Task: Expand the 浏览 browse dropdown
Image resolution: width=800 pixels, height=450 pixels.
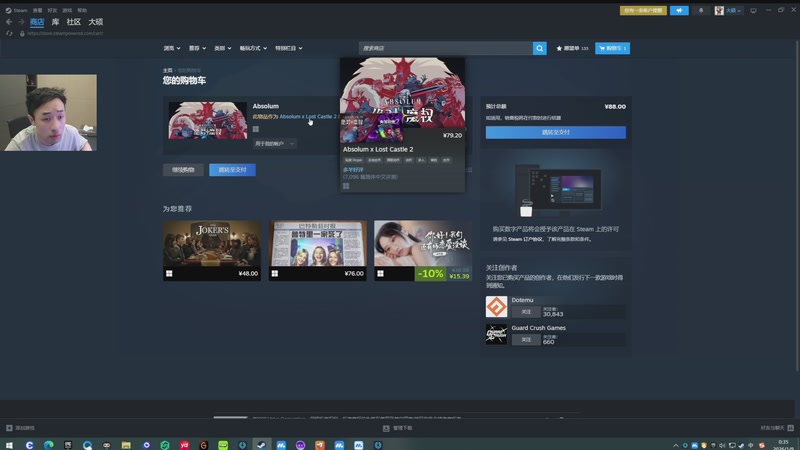Action: pos(172,48)
